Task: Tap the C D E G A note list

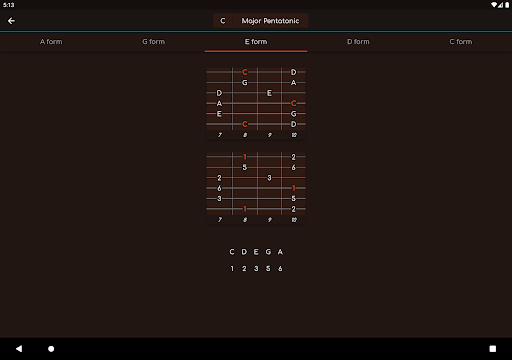Action: 256,252
